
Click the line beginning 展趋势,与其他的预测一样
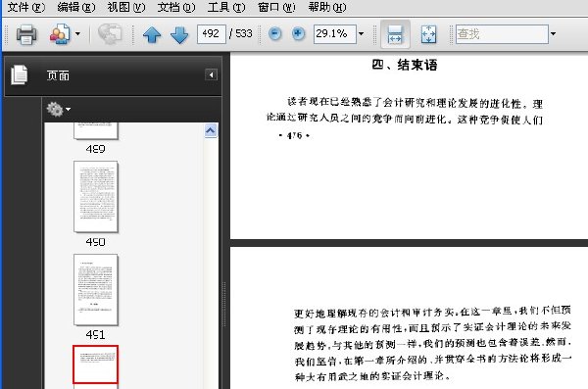(433, 344)
